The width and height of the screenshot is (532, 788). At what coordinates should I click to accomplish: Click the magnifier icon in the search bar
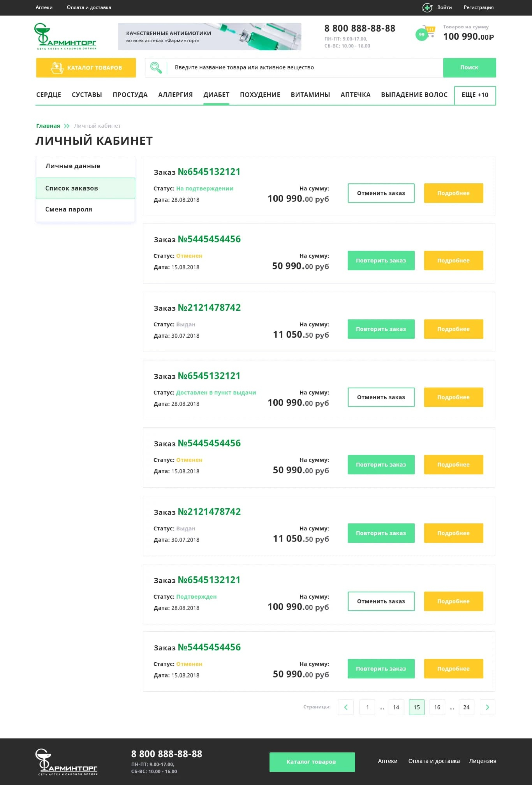coord(156,68)
